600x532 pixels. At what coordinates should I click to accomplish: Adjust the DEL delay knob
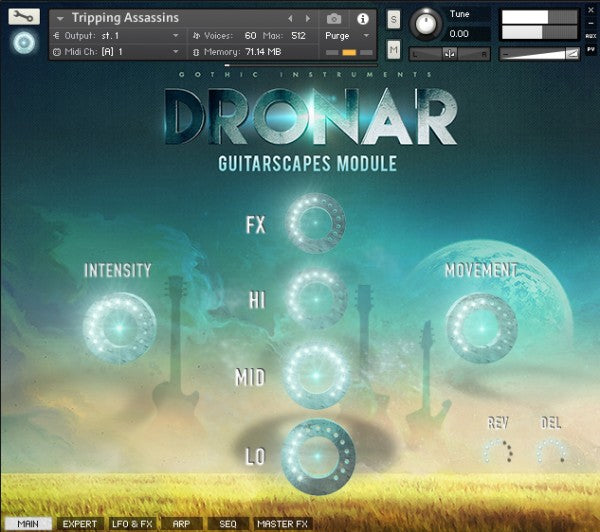click(x=551, y=451)
